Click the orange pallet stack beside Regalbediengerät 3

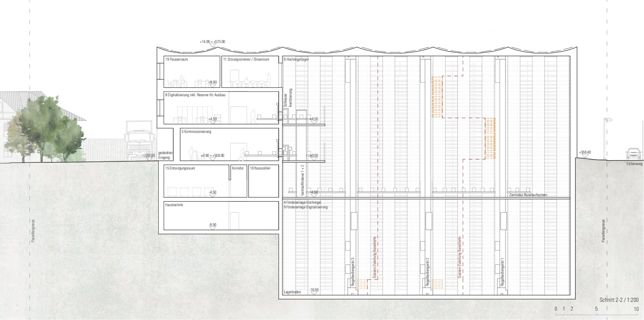pos(362,284)
